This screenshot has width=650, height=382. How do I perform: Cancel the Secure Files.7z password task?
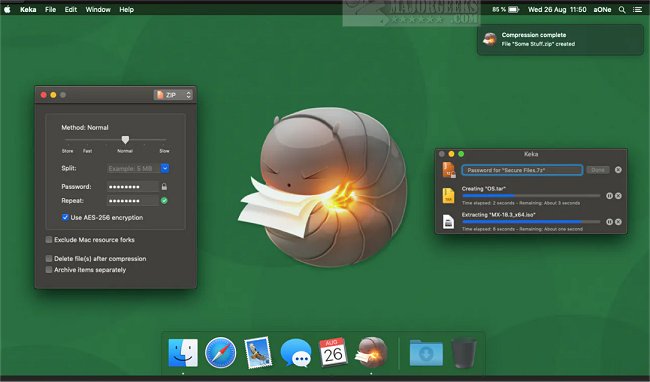[x=618, y=170]
